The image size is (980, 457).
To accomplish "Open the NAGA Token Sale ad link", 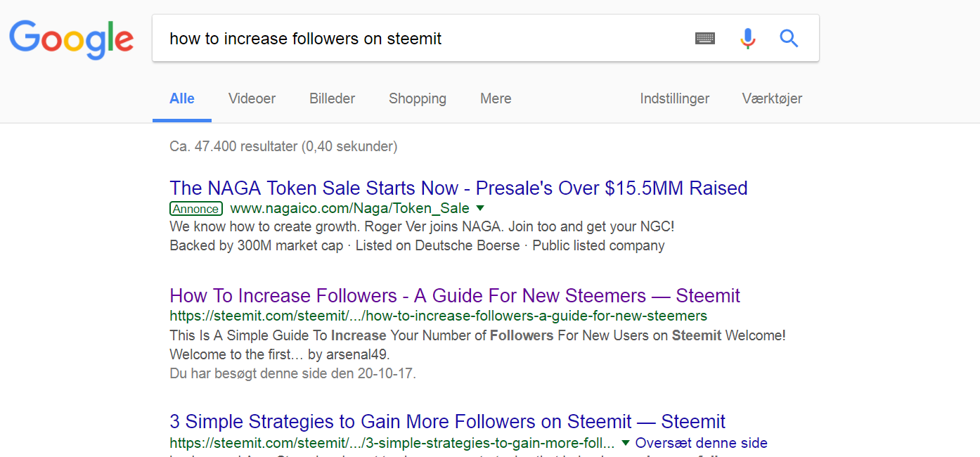I will coord(458,188).
